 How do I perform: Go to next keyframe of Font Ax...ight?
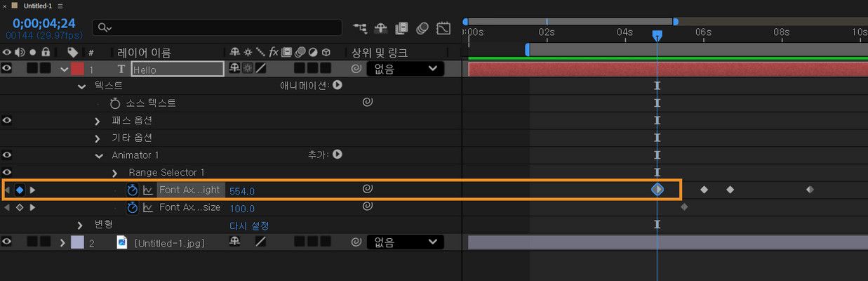(x=32, y=190)
